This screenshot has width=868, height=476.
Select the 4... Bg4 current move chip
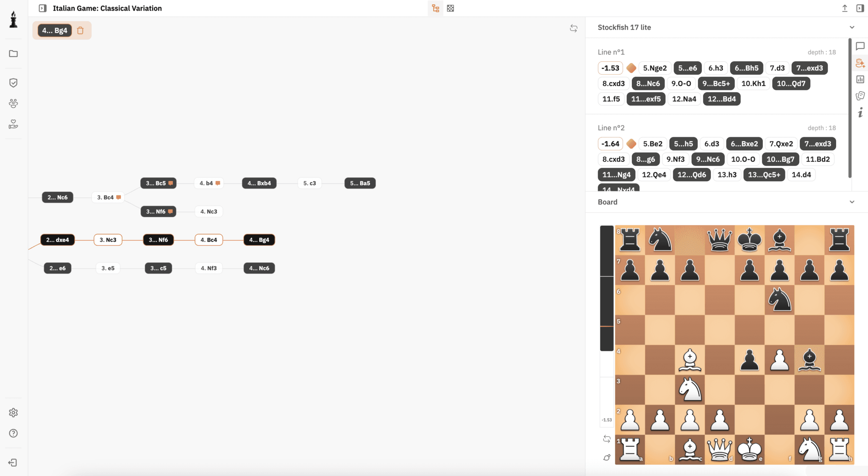pyautogui.click(x=55, y=31)
